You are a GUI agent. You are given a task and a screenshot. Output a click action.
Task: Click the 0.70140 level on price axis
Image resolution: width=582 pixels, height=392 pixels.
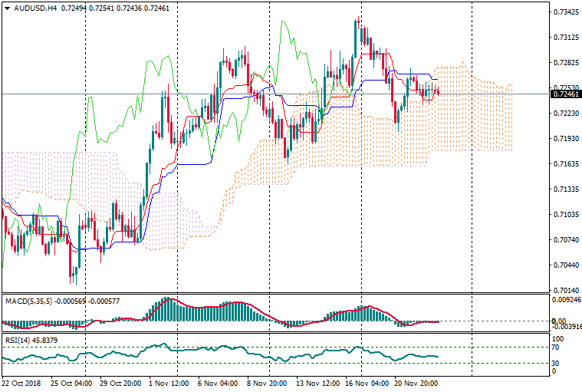pyautogui.click(x=565, y=290)
